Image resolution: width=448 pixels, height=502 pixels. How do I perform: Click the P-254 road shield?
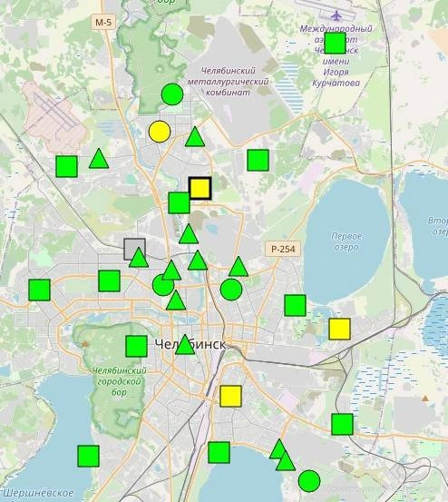283,249
